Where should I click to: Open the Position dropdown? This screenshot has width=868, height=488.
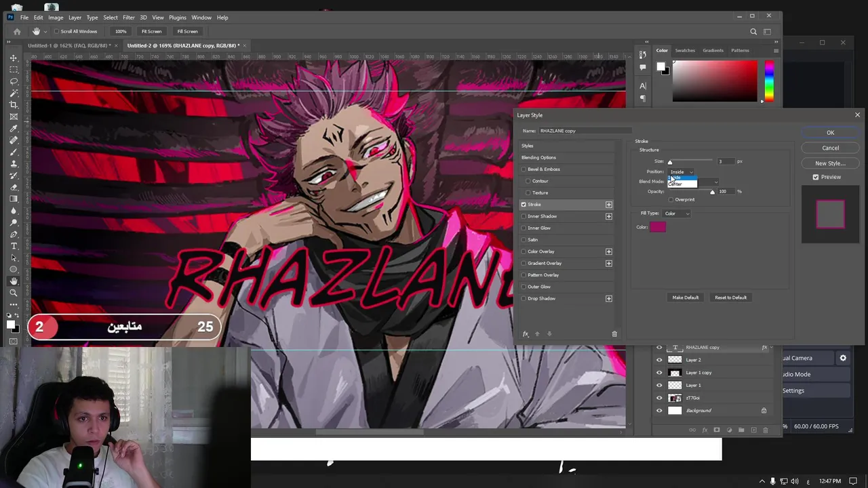[682, 172]
